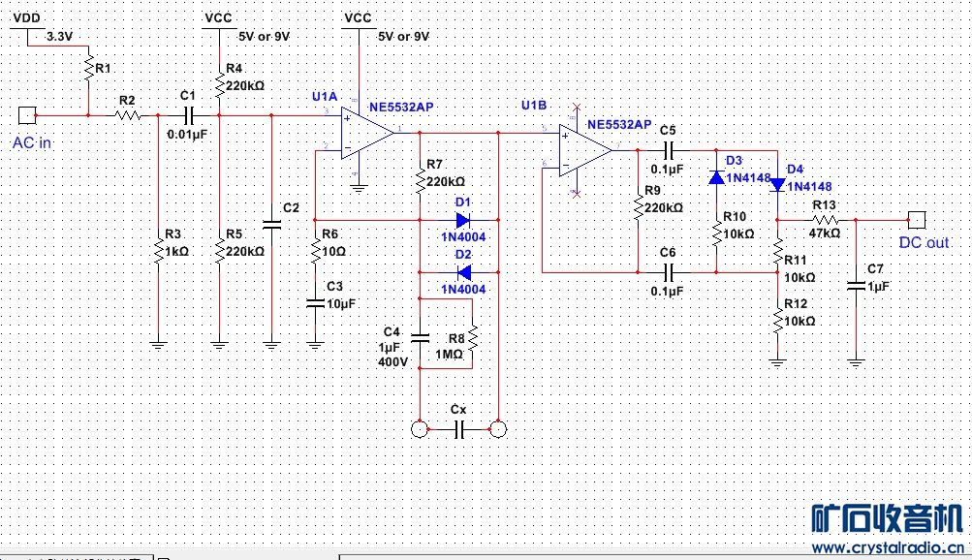
Task: Select the R2 resistor symbol
Action: [x=128, y=115]
